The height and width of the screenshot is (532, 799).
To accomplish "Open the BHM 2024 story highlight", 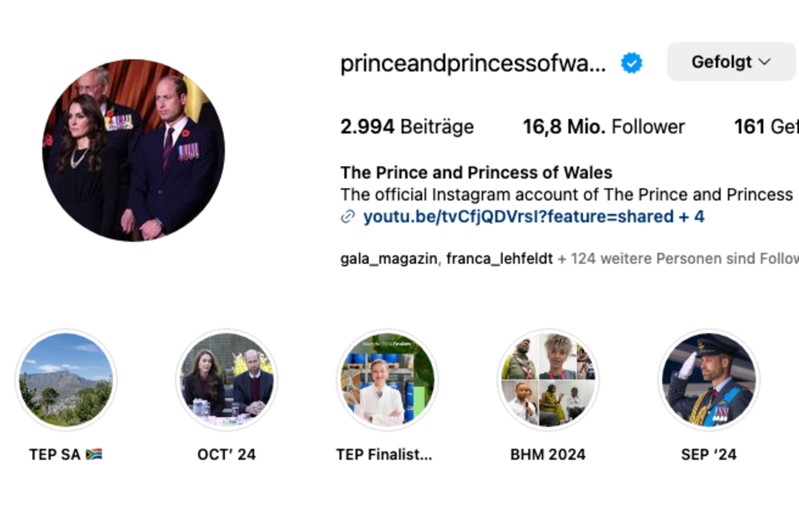I will pyautogui.click(x=548, y=379).
